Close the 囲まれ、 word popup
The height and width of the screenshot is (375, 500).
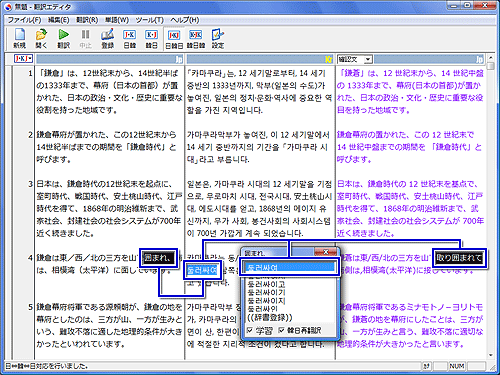[x=326, y=252]
